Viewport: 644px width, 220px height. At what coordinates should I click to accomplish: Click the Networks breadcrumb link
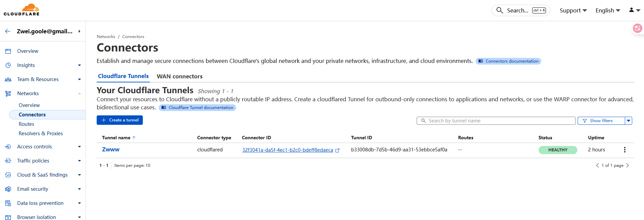[106, 37]
